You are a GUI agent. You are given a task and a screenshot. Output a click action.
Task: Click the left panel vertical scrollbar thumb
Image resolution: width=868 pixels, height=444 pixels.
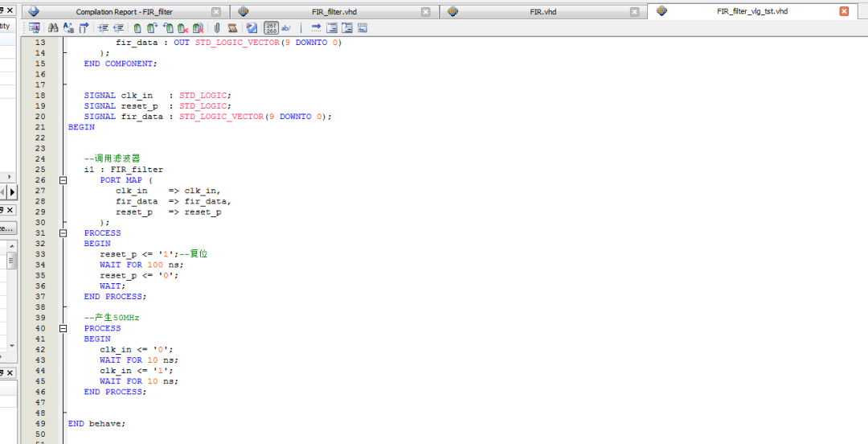(x=12, y=261)
